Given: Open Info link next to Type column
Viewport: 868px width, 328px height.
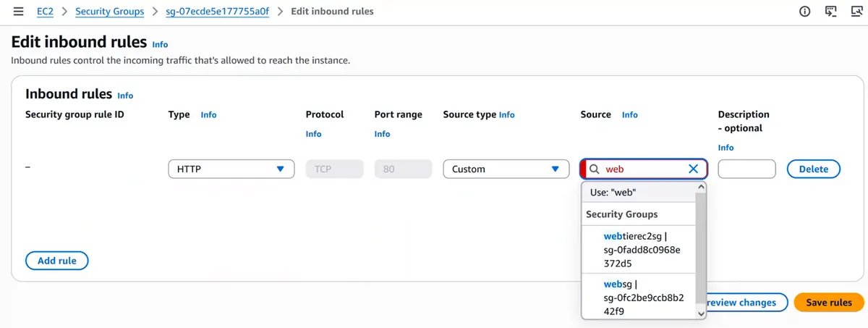Looking at the screenshot, I should [x=208, y=114].
